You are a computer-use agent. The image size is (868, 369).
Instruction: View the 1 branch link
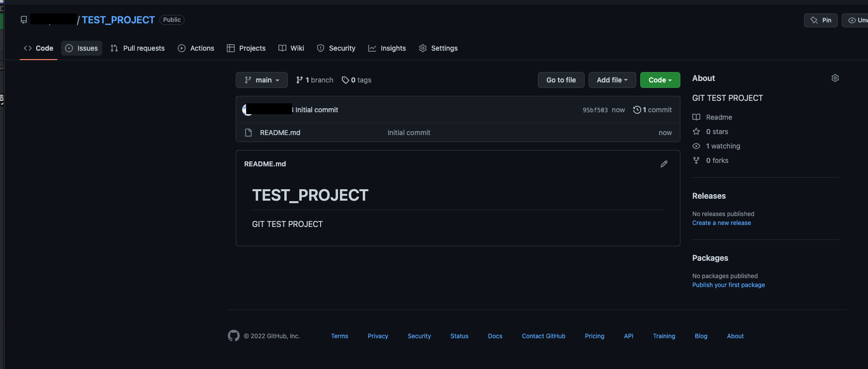[x=315, y=80]
